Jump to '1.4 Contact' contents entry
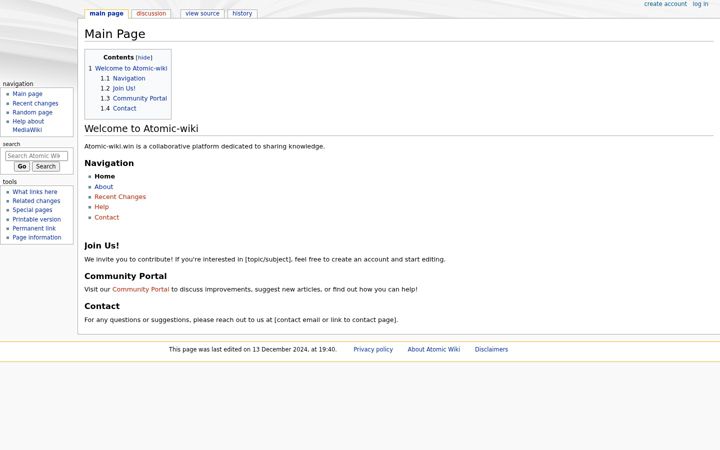This screenshot has width=720, height=450. click(x=118, y=109)
